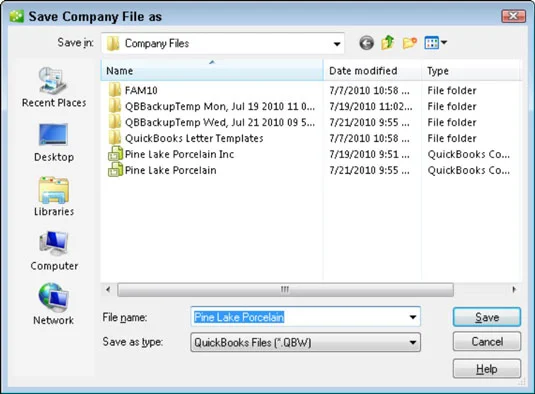Click the horizontal scrollbar thumb
535x394 pixels.
pos(285,290)
